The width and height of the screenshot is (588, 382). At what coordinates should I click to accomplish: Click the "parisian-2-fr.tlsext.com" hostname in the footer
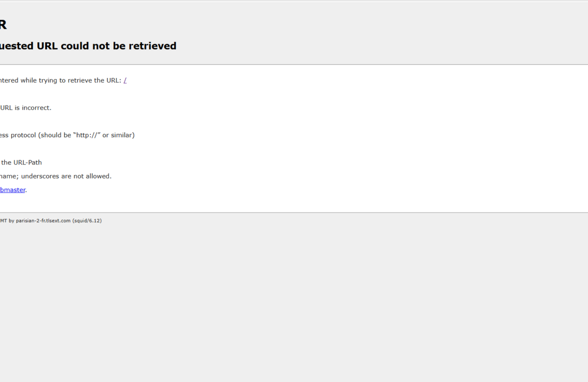(43, 221)
